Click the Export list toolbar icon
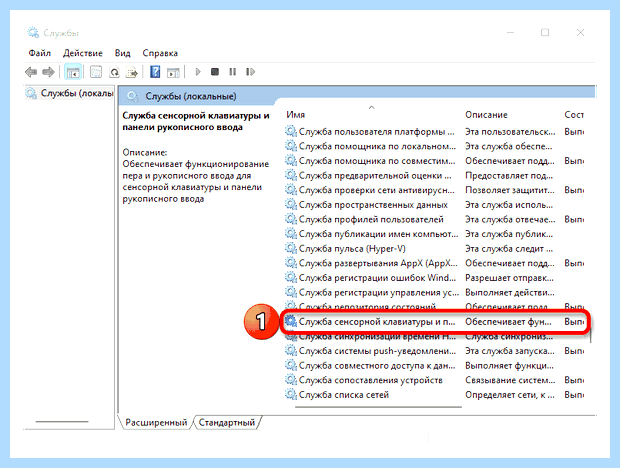This screenshot has height=468, width=620. coord(132,72)
